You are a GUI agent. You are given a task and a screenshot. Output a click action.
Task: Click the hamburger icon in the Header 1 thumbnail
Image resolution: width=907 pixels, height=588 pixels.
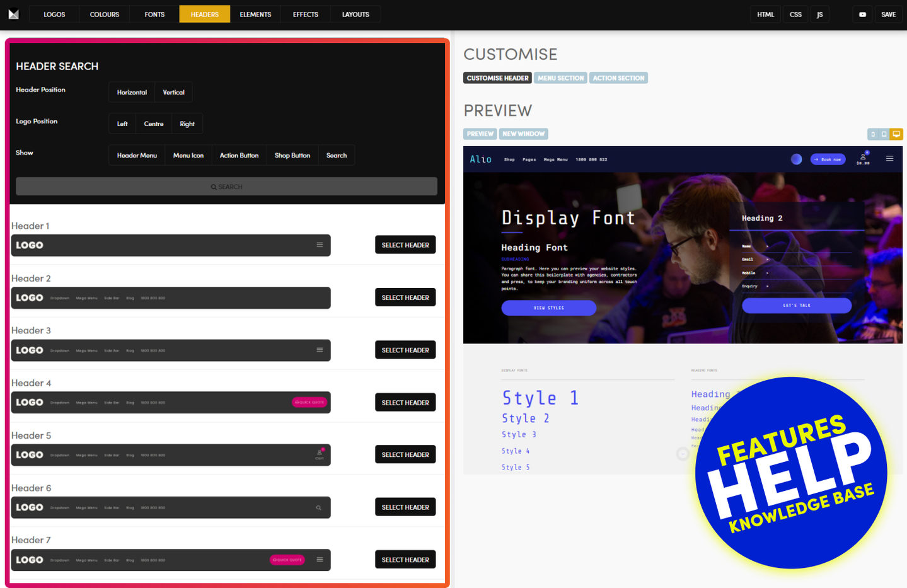point(320,245)
